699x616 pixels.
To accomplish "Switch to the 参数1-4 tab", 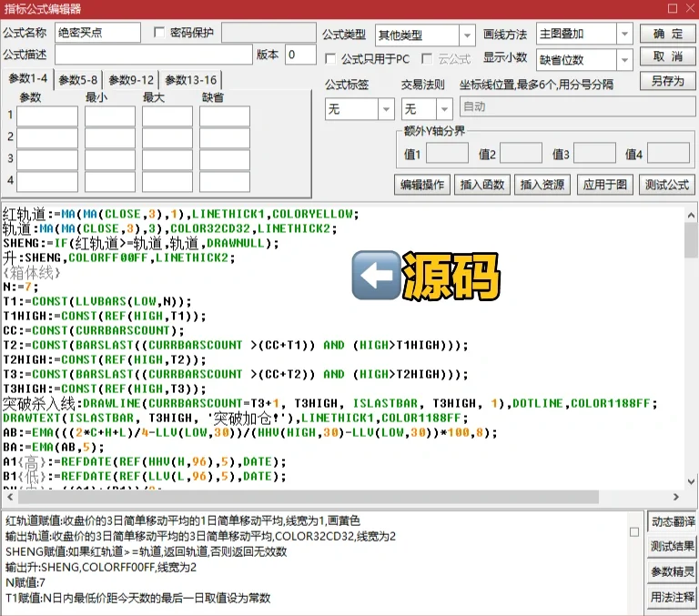I will click(x=27, y=79).
